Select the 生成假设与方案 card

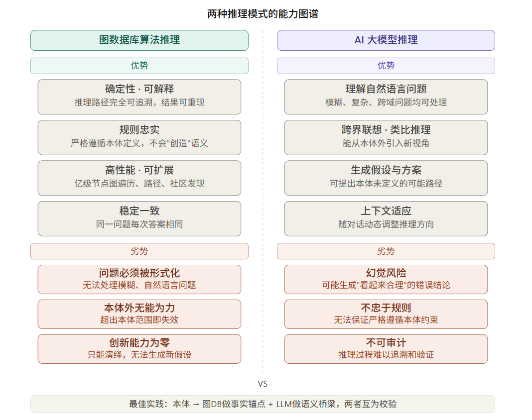point(386,178)
